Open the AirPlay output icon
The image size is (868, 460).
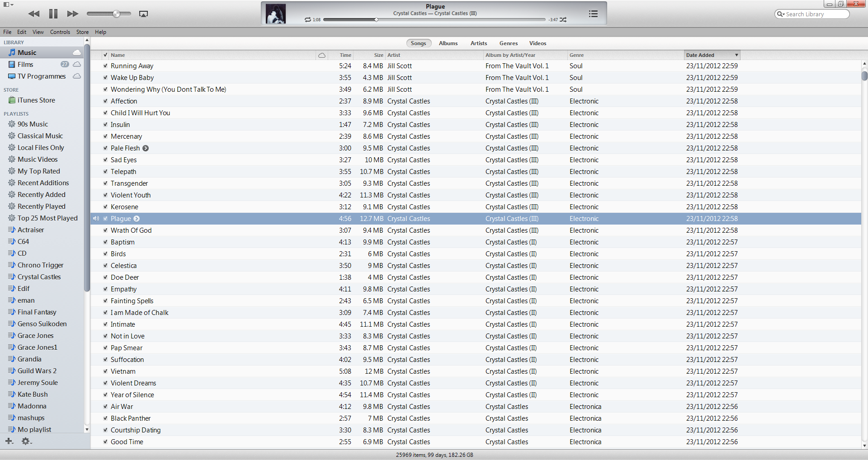[x=143, y=14]
